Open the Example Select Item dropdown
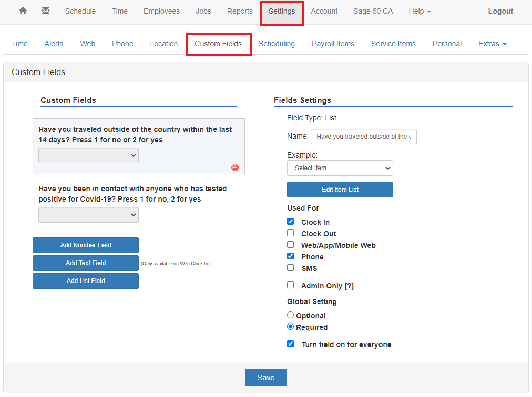This screenshot has height=397, width=532. [x=340, y=168]
